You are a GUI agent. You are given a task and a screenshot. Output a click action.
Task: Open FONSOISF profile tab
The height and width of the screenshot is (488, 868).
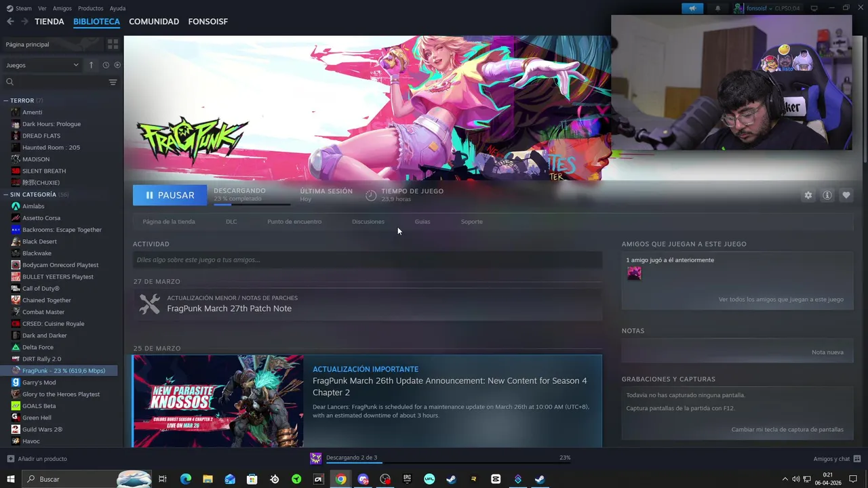click(208, 22)
